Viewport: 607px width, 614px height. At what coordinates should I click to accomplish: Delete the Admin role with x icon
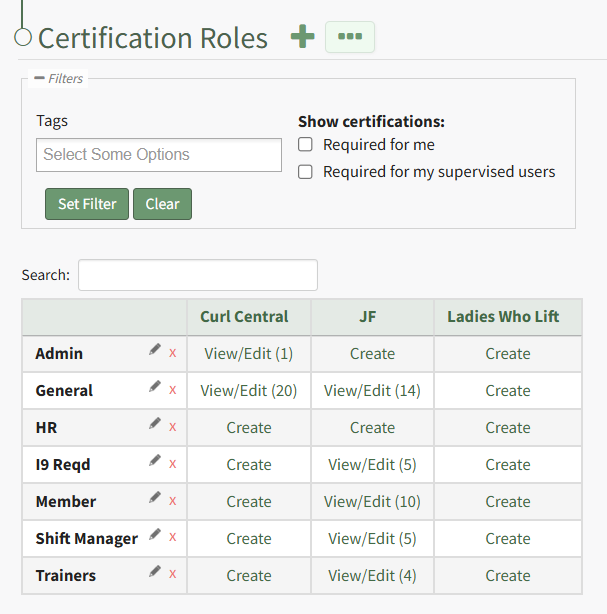172,353
